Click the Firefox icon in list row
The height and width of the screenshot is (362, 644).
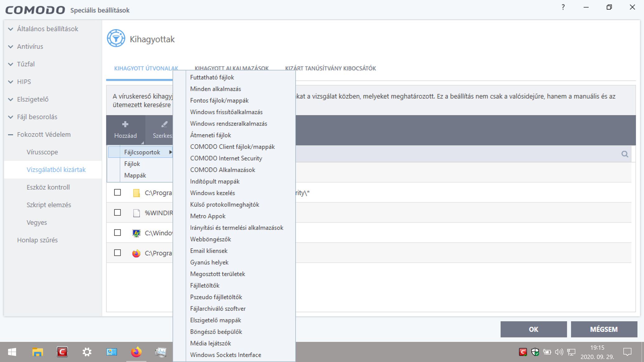pos(136,253)
